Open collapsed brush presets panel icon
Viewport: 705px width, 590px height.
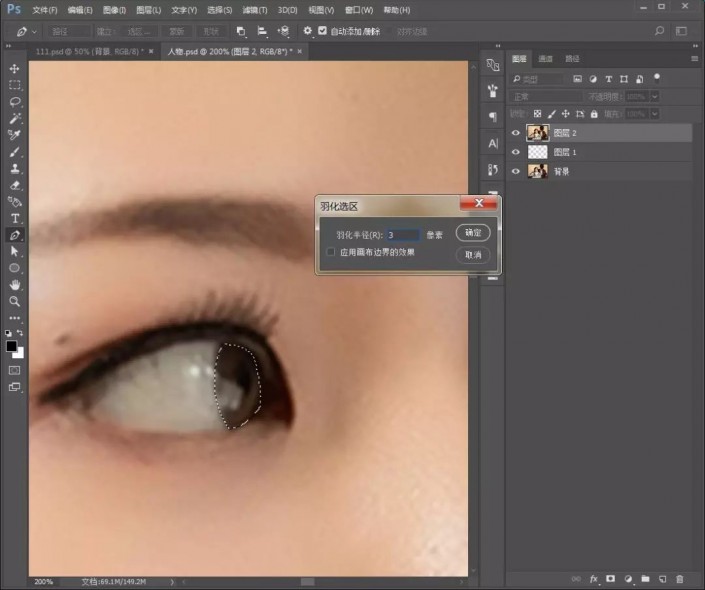[493, 90]
